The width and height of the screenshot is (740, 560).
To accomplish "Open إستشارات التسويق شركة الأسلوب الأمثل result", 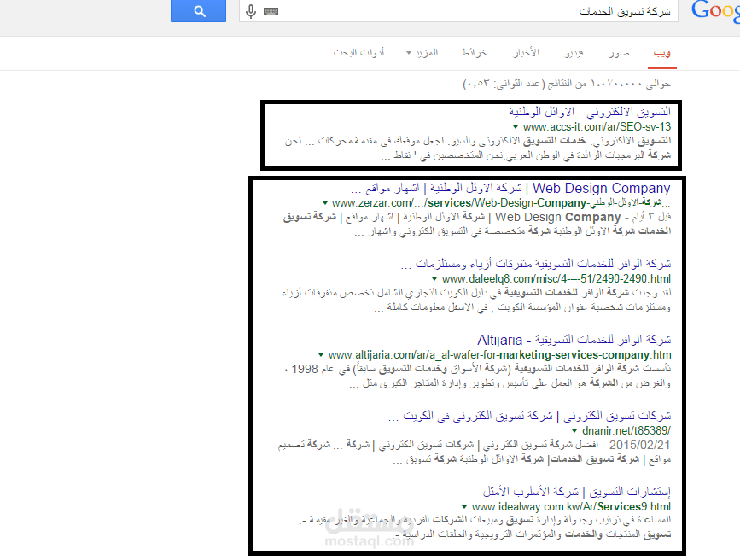I will point(576,492).
